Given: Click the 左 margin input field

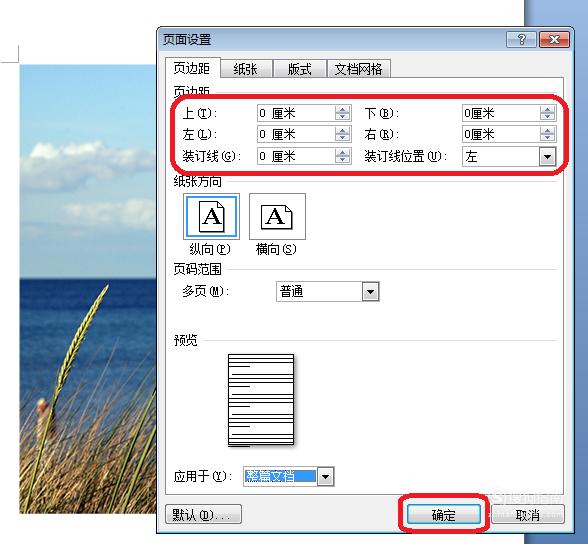Looking at the screenshot, I should 296,134.
